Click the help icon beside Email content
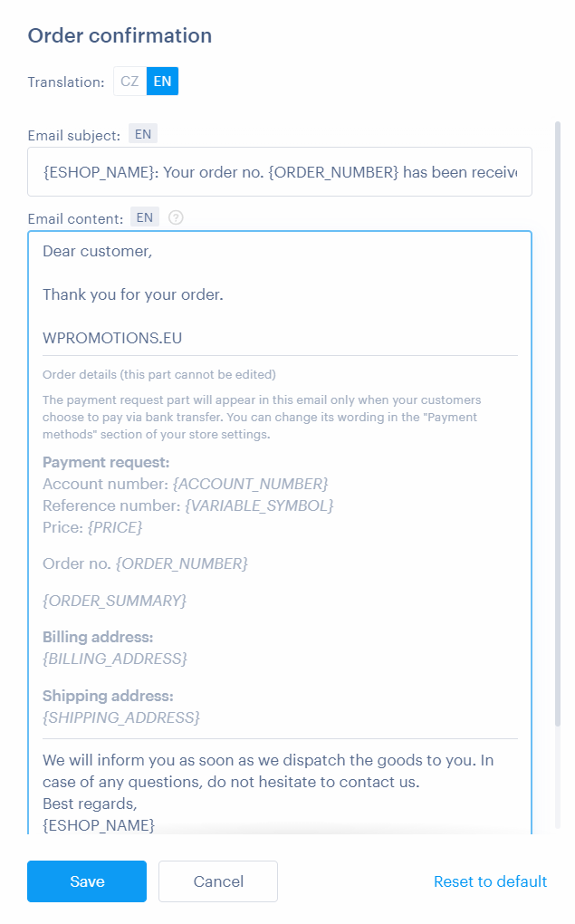This screenshot has height=924, width=575. coord(177,217)
